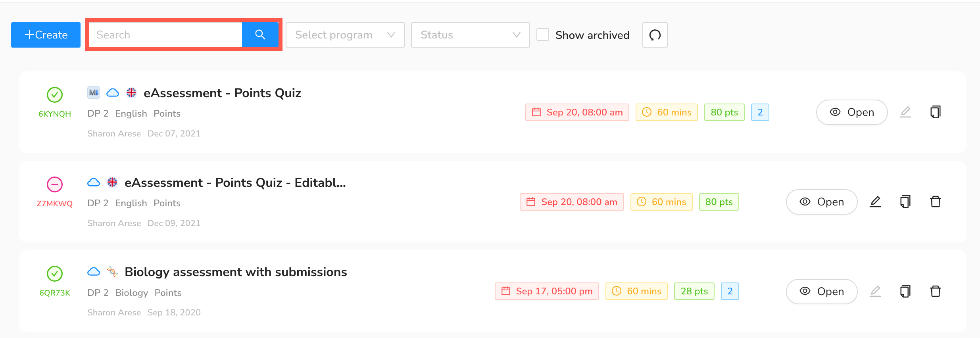The width and height of the screenshot is (980, 338).
Task: Click the Biology assessment with submissions title
Action: [236, 272]
